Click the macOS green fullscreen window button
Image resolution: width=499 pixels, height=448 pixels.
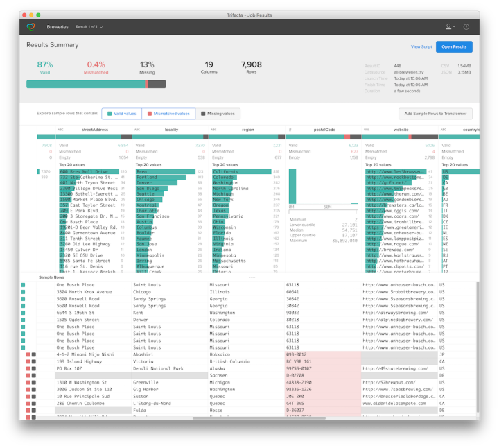tap(38, 15)
